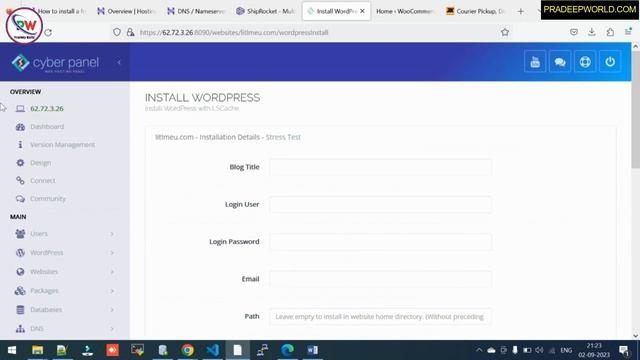
Task: Open the notification center icon
Action: 624,351
